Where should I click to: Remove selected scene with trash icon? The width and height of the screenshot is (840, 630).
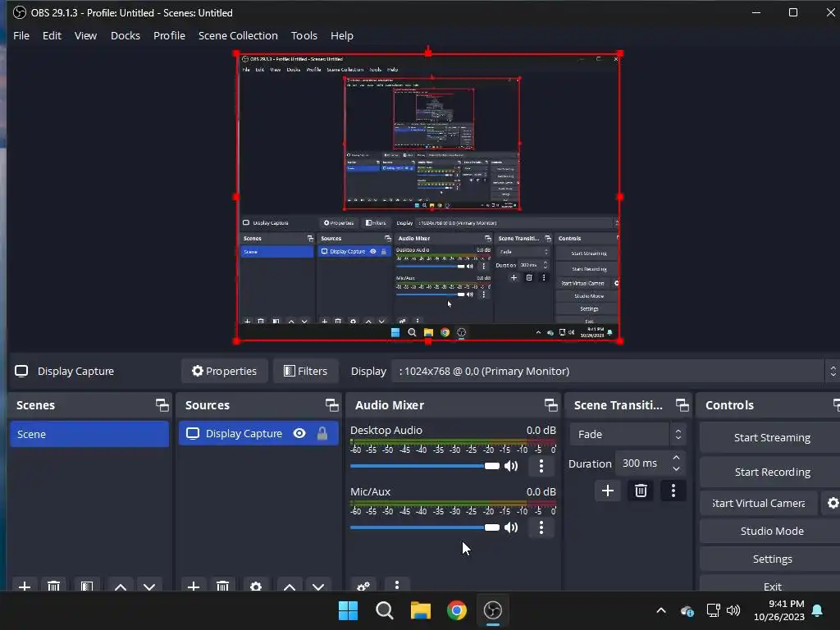pos(53,586)
